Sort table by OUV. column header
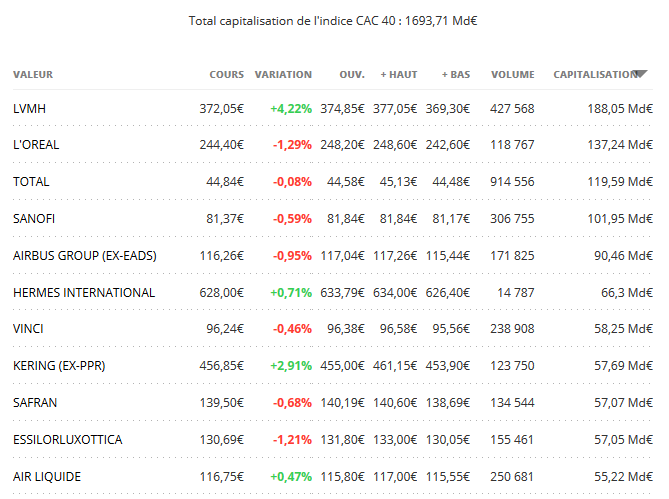669x499 pixels. [x=352, y=75]
